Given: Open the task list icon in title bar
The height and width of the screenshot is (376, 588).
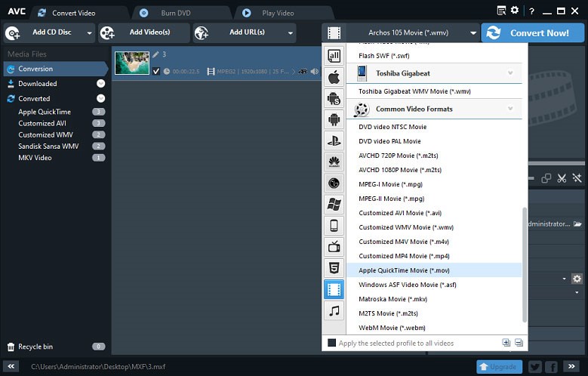Looking at the screenshot, I should click(501, 11).
